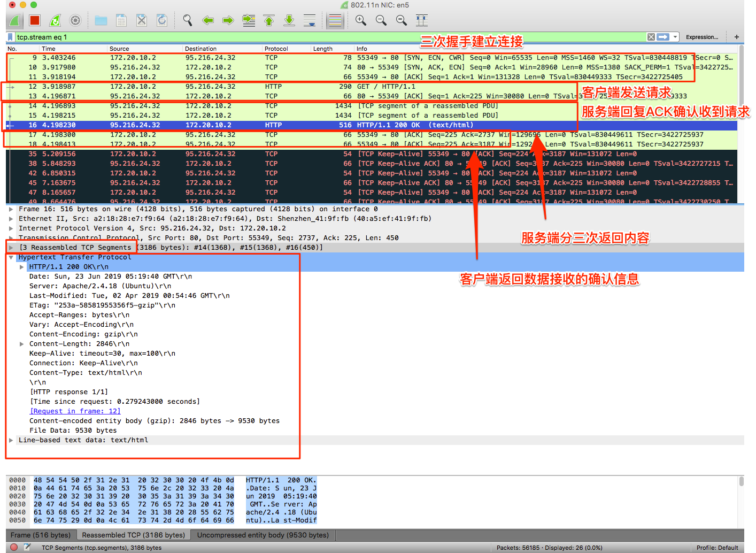The height and width of the screenshot is (553, 756).
Task: Select the Server: Apache/2.4.18 line
Action: [101, 286]
